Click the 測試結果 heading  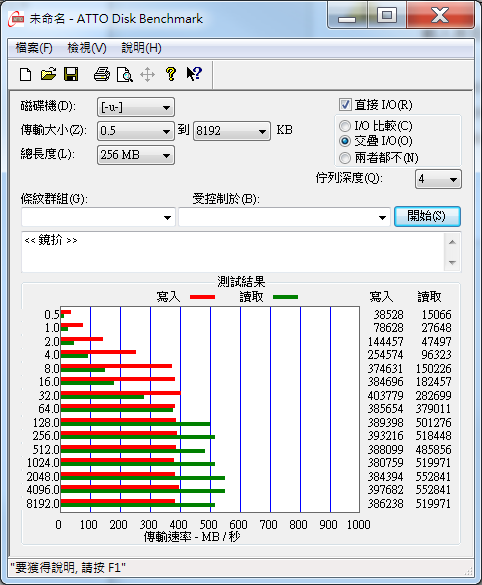pos(241,281)
